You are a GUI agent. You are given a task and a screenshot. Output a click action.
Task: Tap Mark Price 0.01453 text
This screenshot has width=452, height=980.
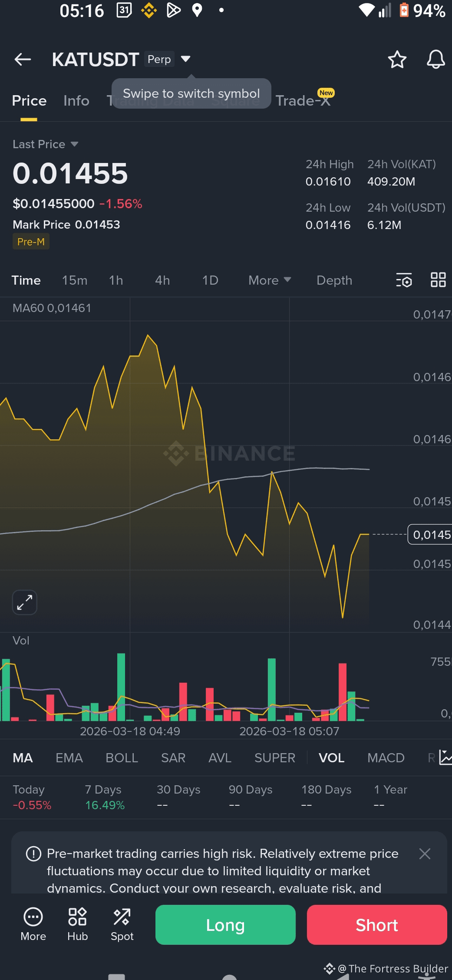point(66,225)
